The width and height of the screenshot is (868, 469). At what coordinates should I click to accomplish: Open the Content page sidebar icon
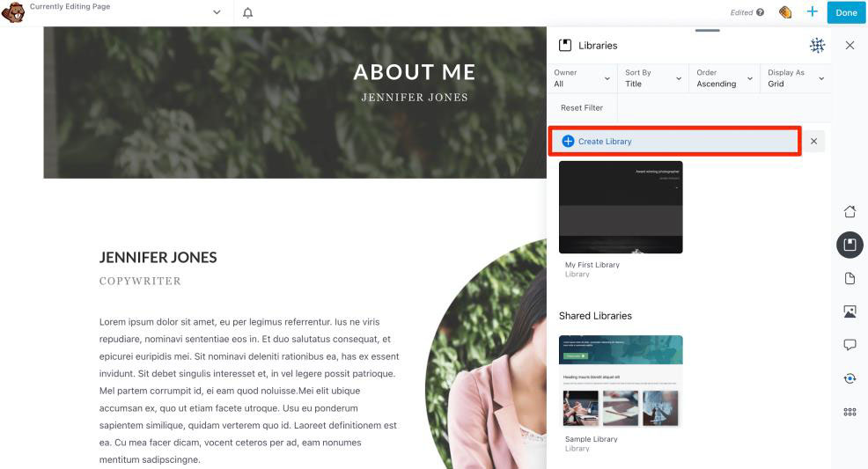point(850,278)
